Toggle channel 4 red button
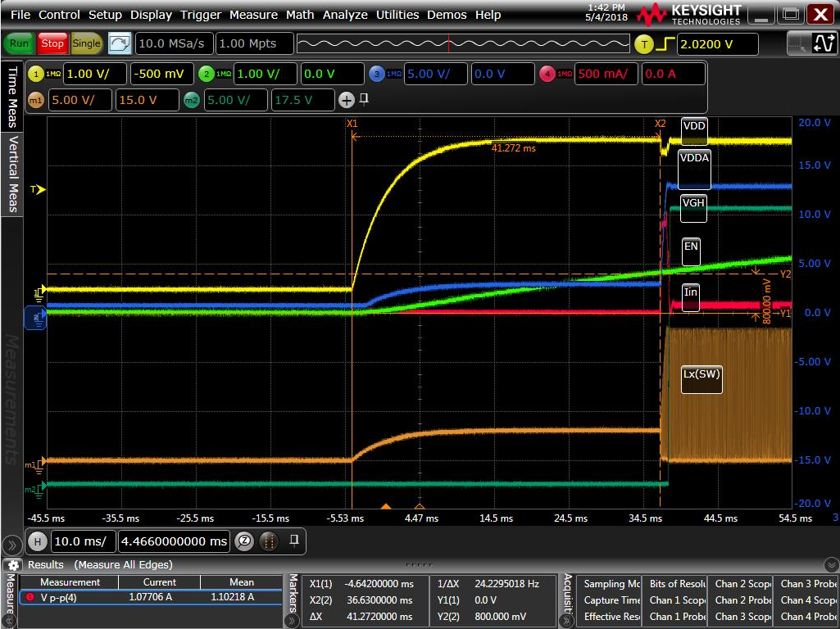Screen dimensions: 840x629 point(547,74)
